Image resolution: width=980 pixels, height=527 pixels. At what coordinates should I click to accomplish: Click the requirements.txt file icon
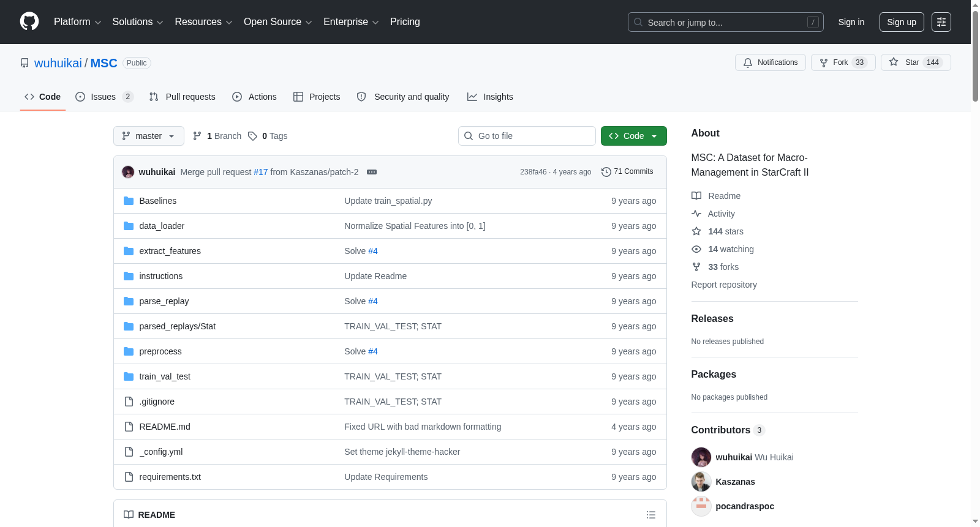coord(129,477)
